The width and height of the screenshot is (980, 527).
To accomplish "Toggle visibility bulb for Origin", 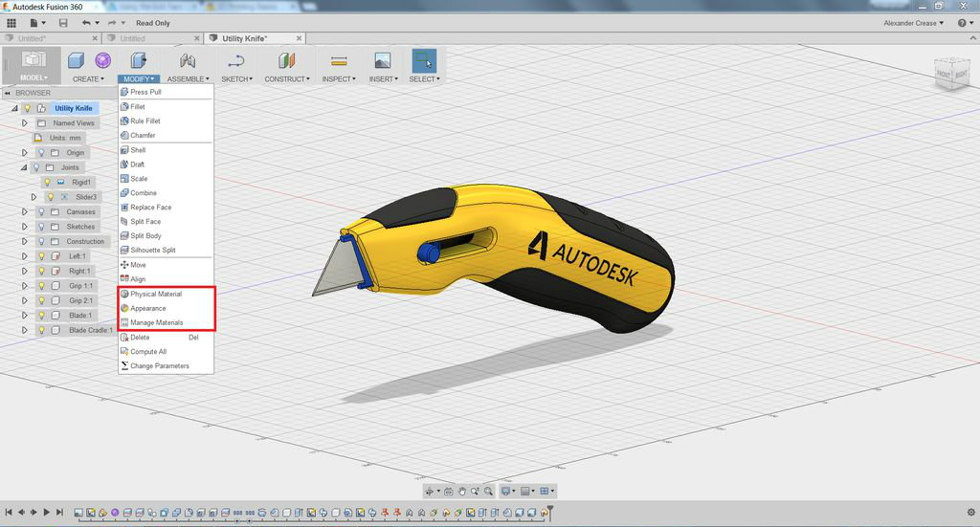I will [x=41, y=152].
